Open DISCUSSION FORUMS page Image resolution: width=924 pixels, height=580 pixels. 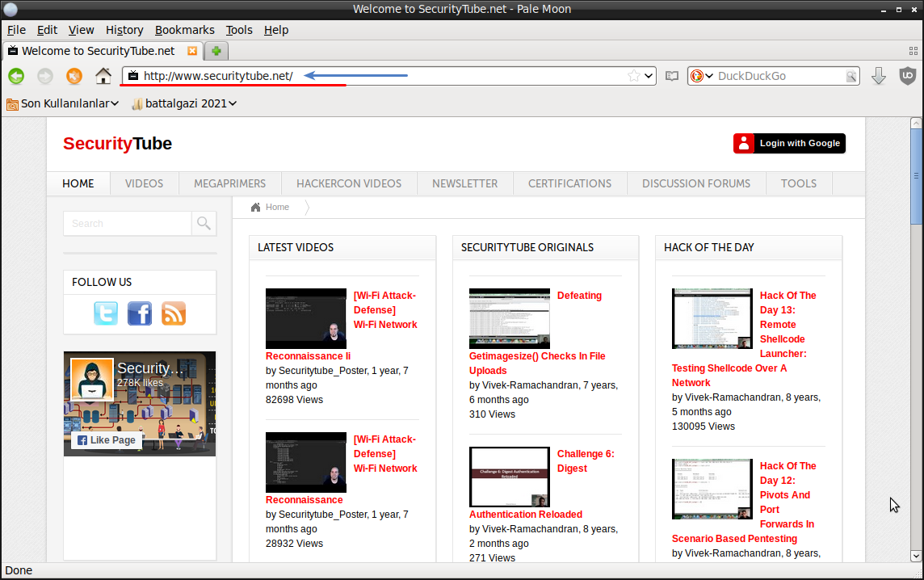(x=696, y=183)
